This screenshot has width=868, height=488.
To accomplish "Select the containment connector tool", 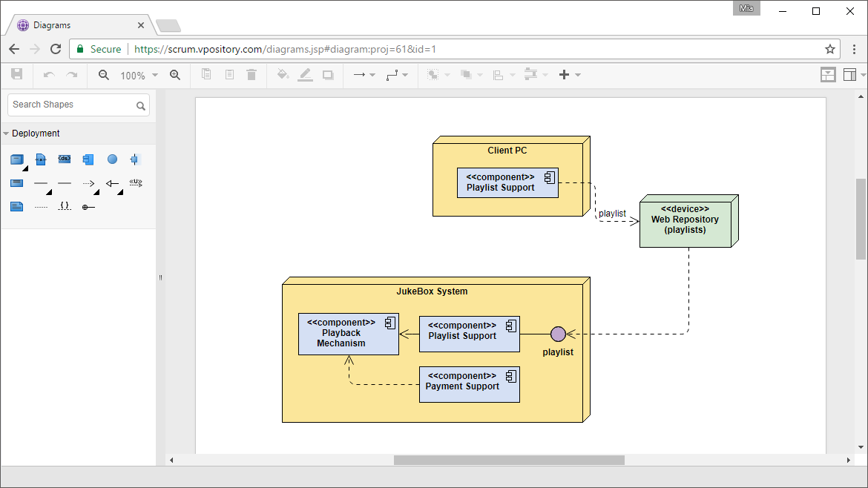I will (x=88, y=207).
